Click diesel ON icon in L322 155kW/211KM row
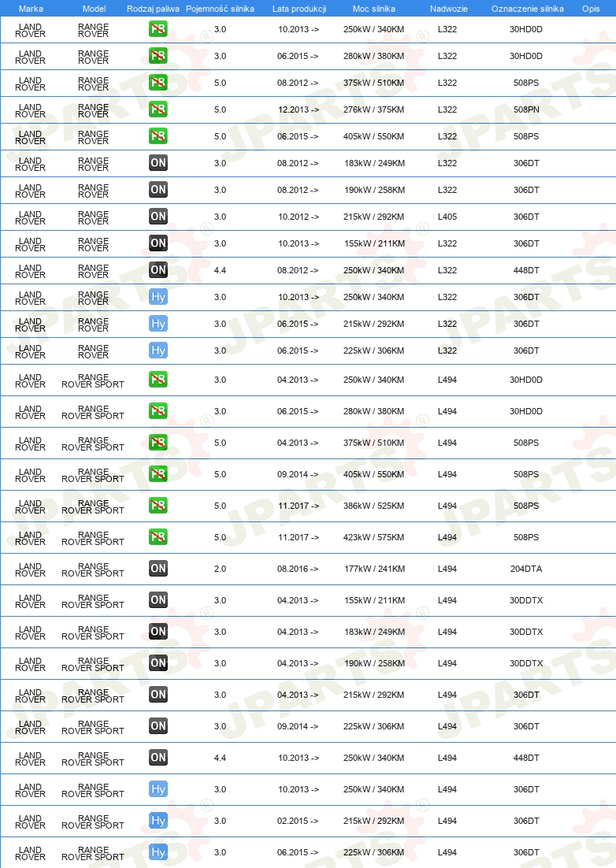 [158, 243]
